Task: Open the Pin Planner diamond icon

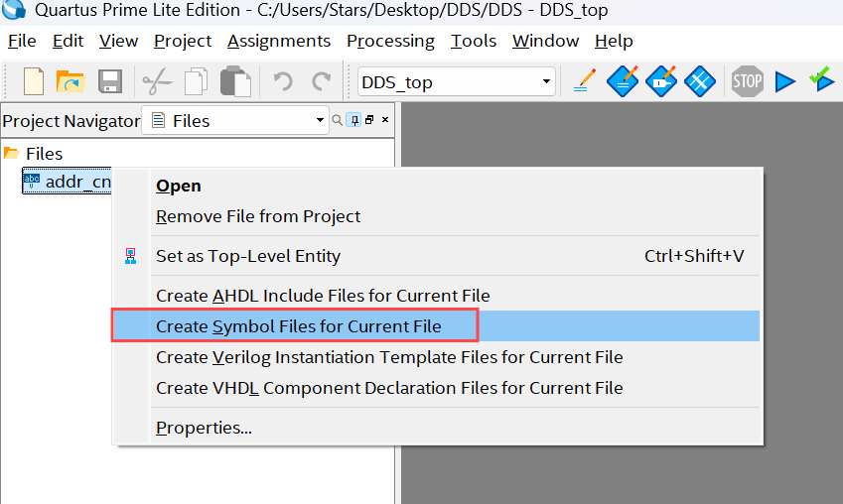Action: tap(623, 81)
